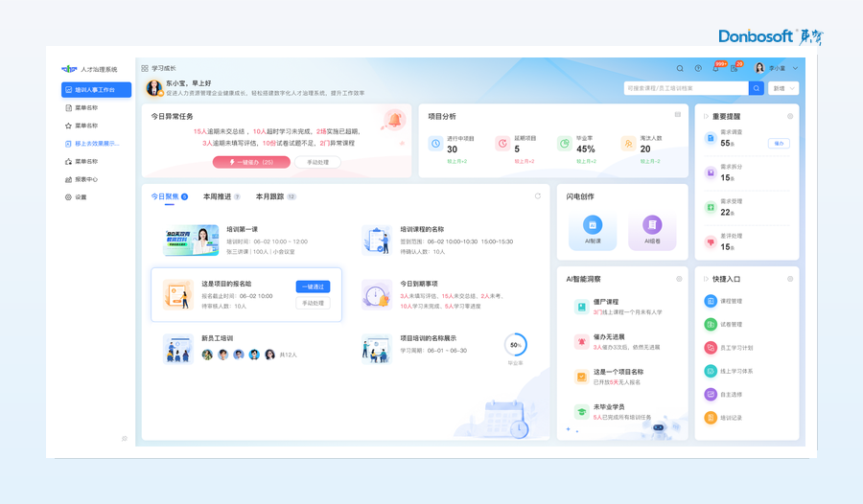Viewport: 863px width, 504px height.
Task: Open the 新增 dropdown
Action: point(783,88)
